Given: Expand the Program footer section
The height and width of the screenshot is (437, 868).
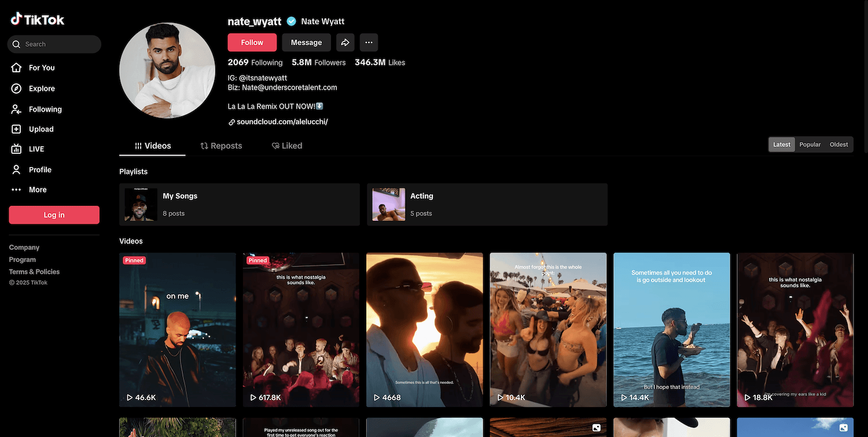Looking at the screenshot, I should (23, 260).
